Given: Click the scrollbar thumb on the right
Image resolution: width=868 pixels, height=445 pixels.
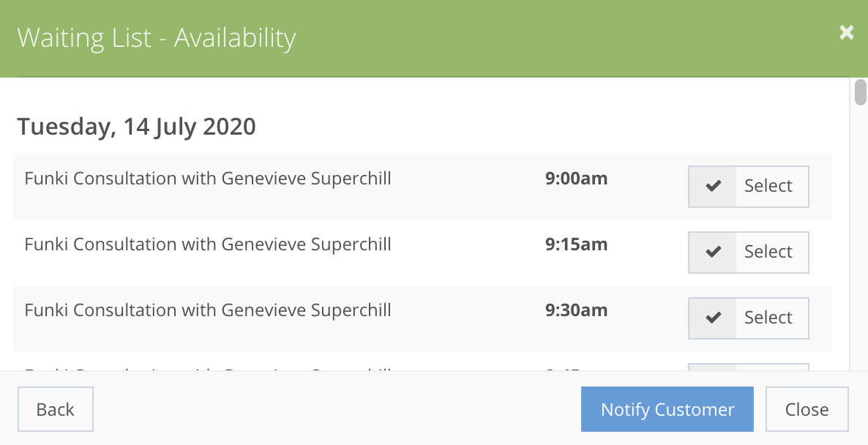Looking at the screenshot, I should pos(861,93).
